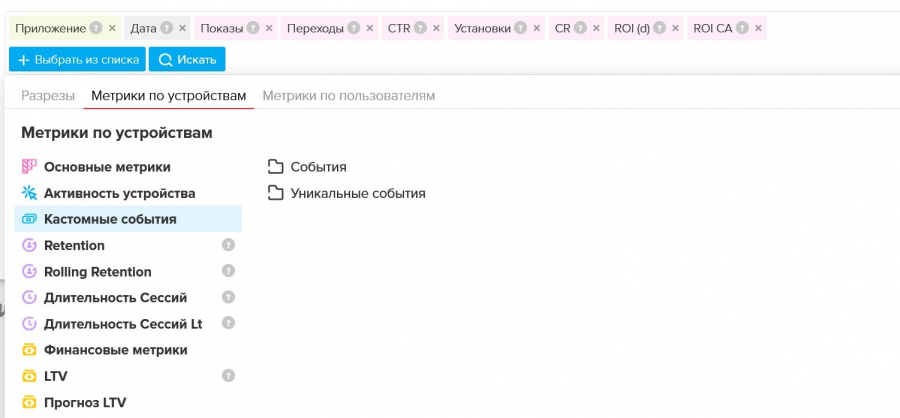Click the Основные метрики category icon
This screenshot has width=900, height=418.
29,167
